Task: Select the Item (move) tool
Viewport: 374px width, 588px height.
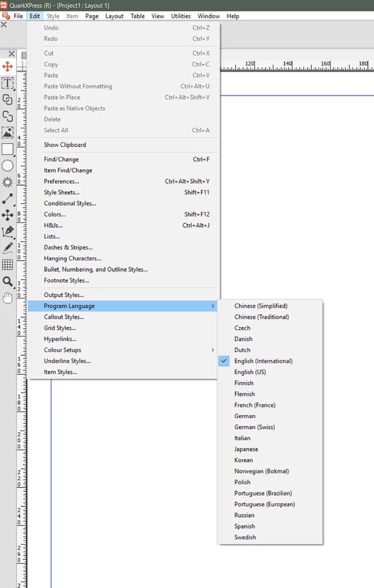Action: click(7, 67)
